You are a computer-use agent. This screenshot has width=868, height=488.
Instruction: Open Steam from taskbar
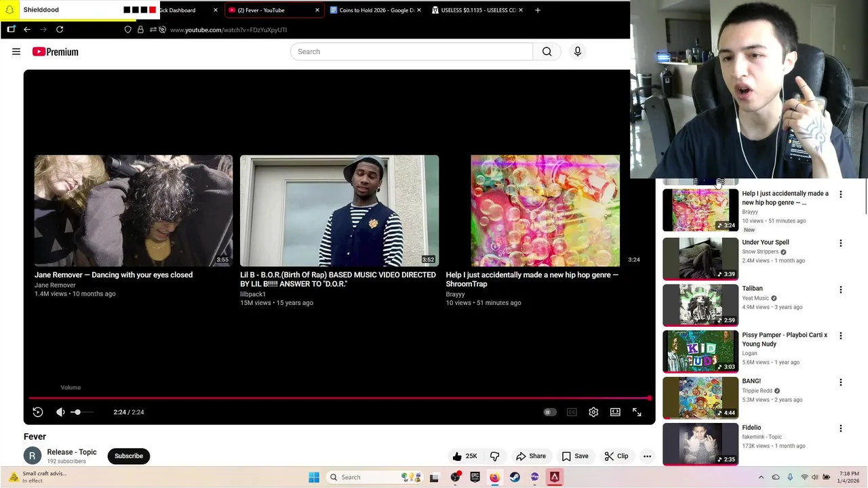click(x=515, y=477)
